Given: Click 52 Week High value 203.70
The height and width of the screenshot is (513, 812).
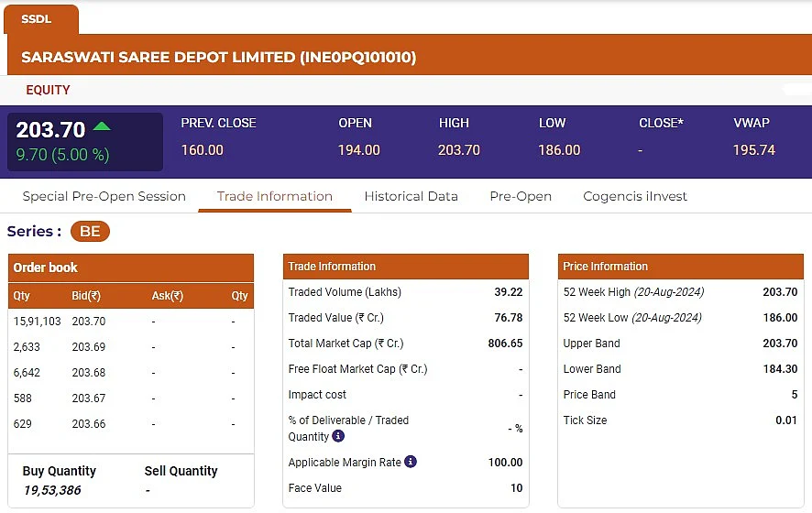Looking at the screenshot, I should click(780, 292).
